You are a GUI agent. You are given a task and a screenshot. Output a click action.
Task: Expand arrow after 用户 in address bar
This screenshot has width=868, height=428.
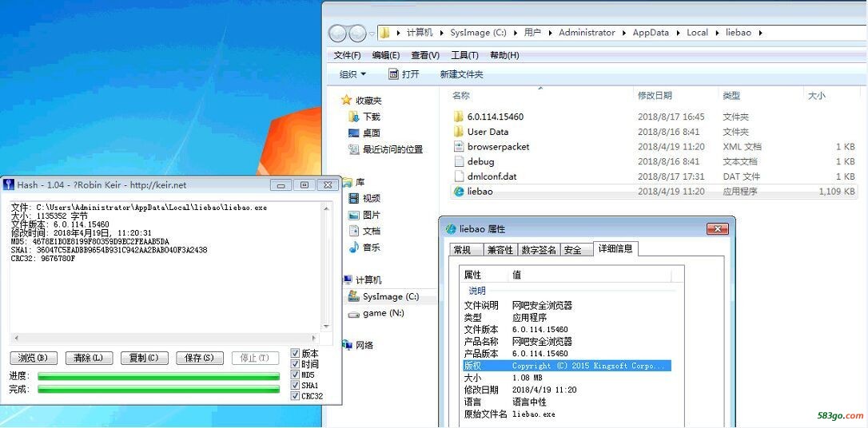(550, 33)
